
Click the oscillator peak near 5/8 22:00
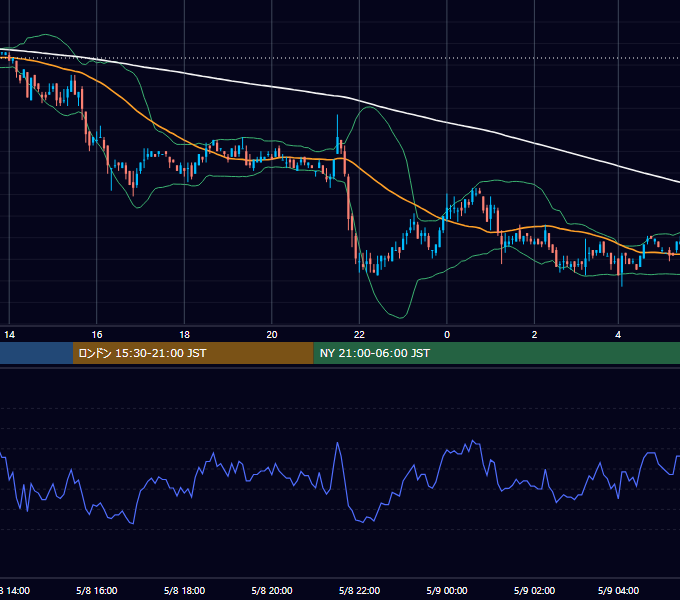click(x=337, y=443)
